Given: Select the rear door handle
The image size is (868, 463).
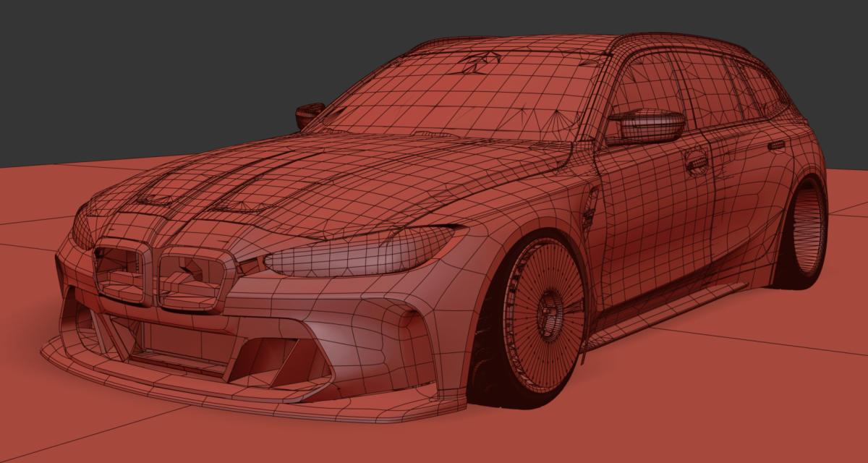Looking at the screenshot, I should 777,145.
